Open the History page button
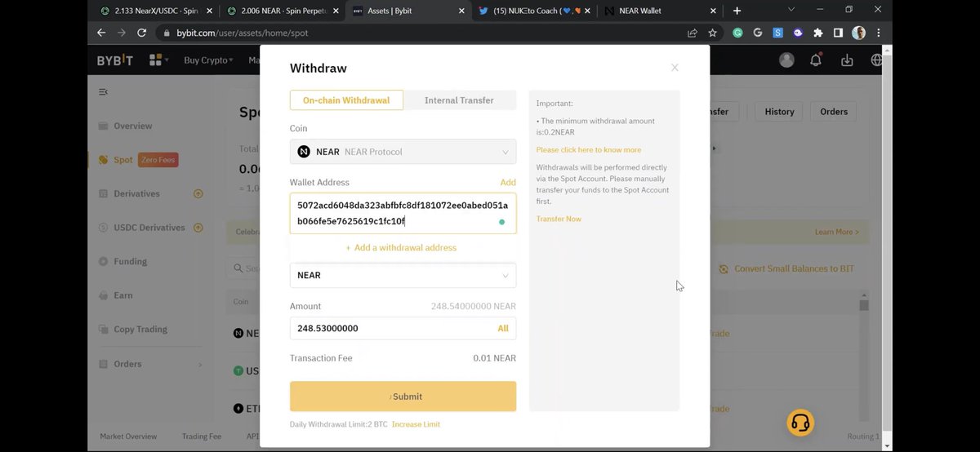 tap(779, 112)
